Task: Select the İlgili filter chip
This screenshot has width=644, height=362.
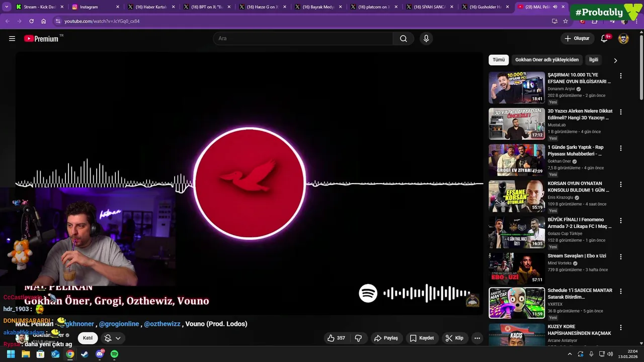Action: point(594,60)
